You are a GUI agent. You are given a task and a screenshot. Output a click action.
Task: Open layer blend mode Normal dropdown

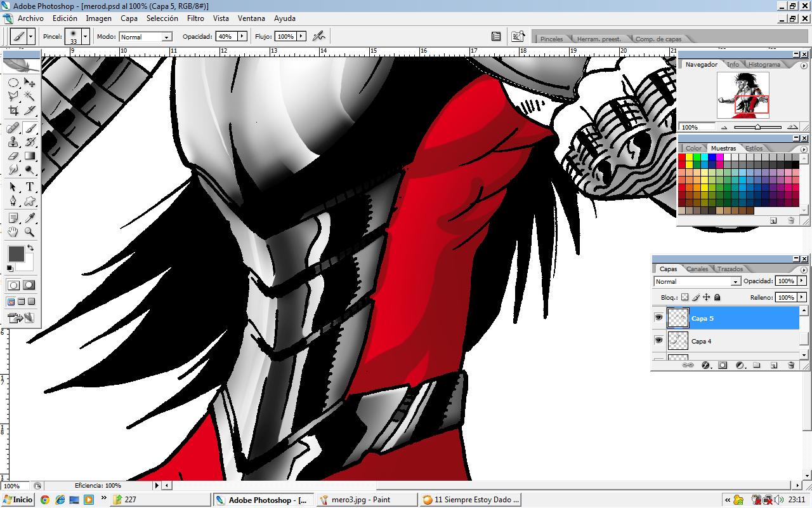(736, 281)
